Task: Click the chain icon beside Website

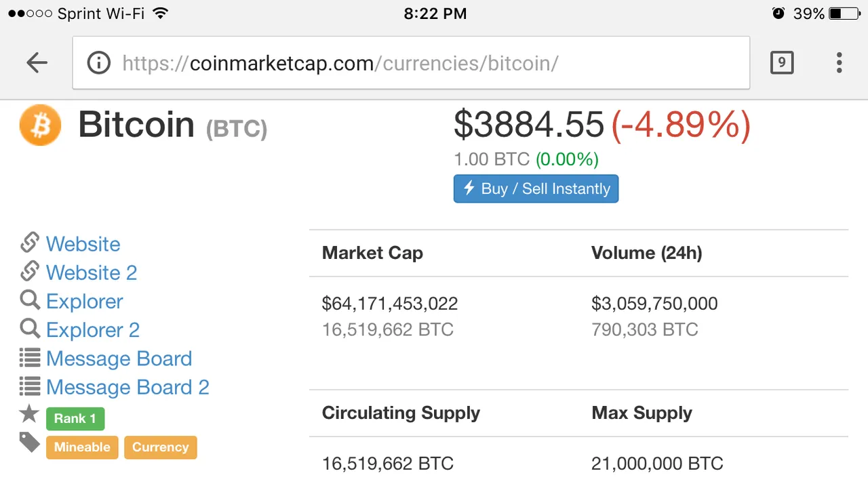Action: [30, 243]
